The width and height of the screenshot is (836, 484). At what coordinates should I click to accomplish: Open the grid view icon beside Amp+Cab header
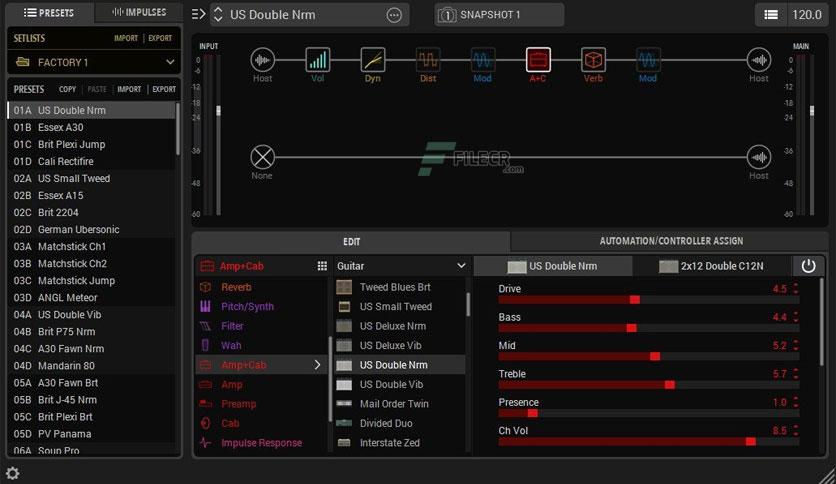pyautogui.click(x=322, y=266)
